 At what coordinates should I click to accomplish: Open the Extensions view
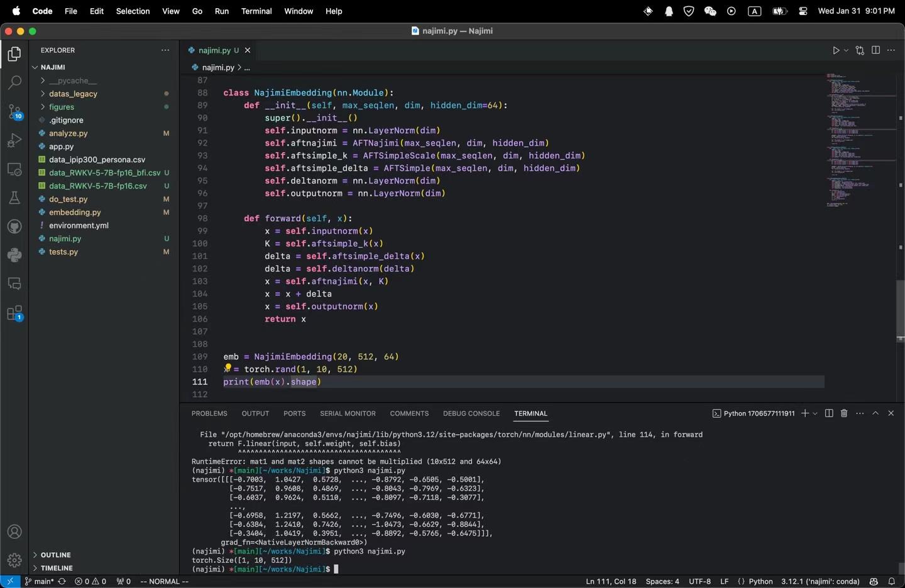click(x=14, y=313)
